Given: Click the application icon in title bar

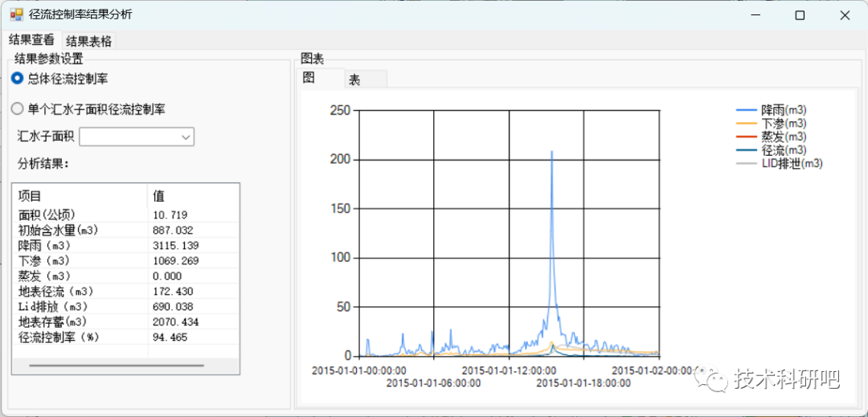Looking at the screenshot, I should (17, 15).
